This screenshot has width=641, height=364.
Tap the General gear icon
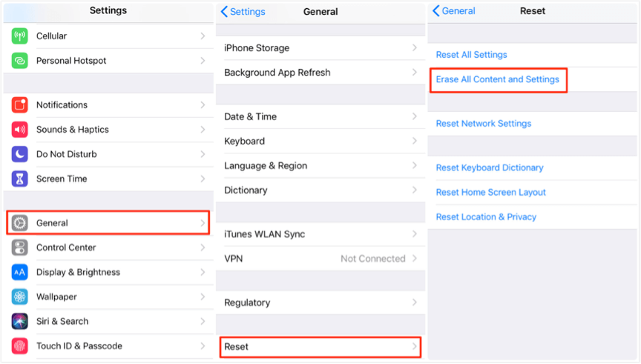(20, 223)
